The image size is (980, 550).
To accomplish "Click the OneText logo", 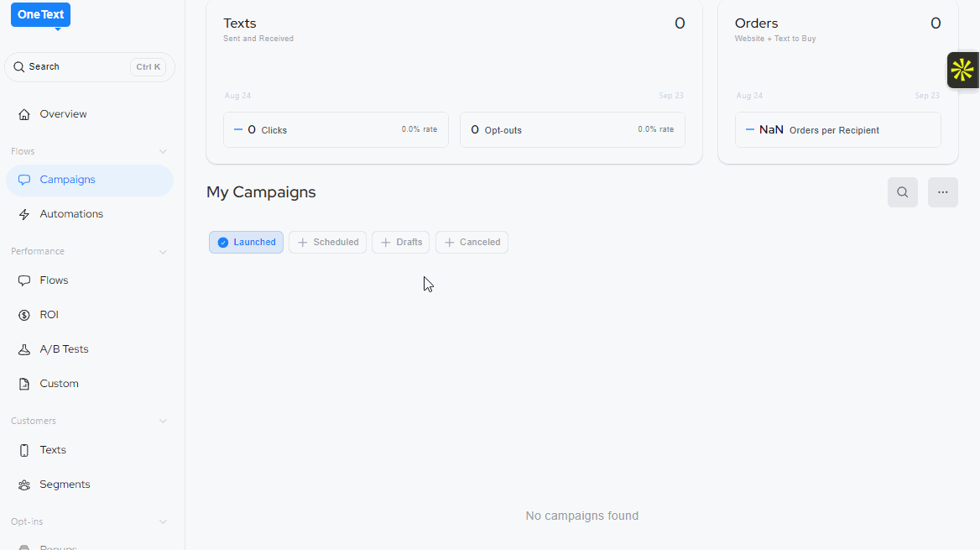I will (40, 15).
